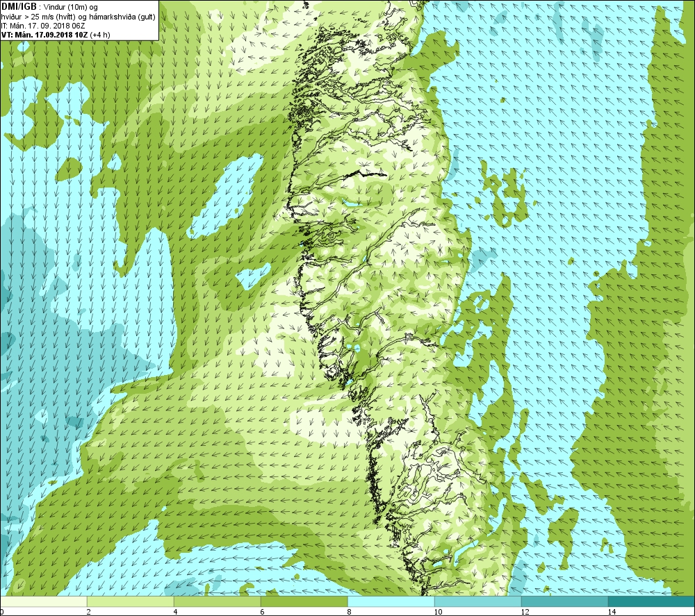Click the 6–8 m/s dark green swatch
The image size is (695, 616).
[304, 601]
